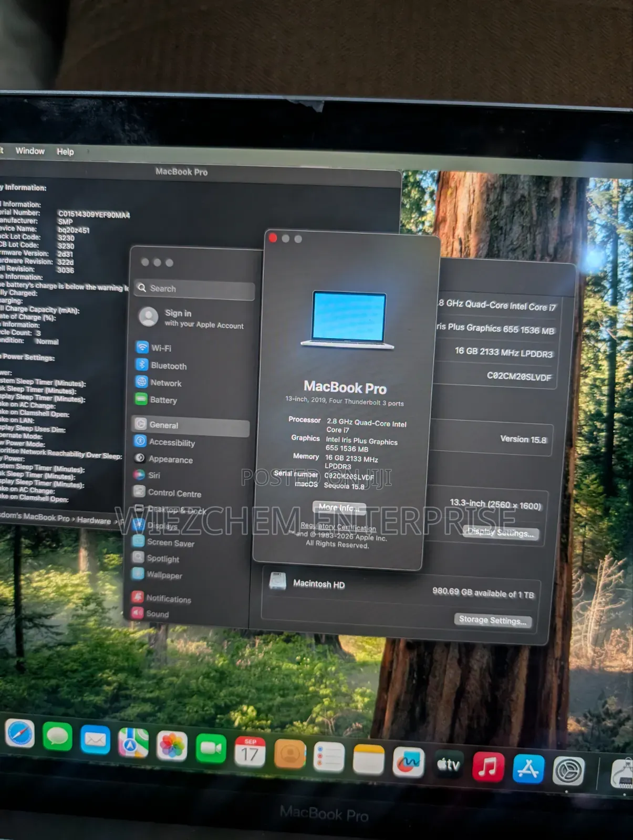Image resolution: width=633 pixels, height=840 pixels.
Task: Open the Regulatory Certification link
Action: (338, 527)
